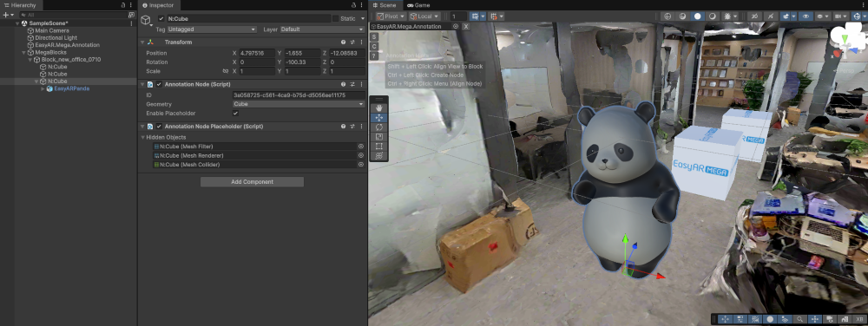Open the Layer Default dropdown
The image size is (868, 326).
click(x=322, y=29)
